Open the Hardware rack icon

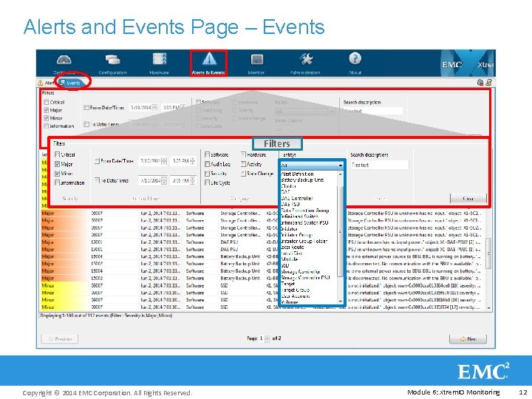159,59
